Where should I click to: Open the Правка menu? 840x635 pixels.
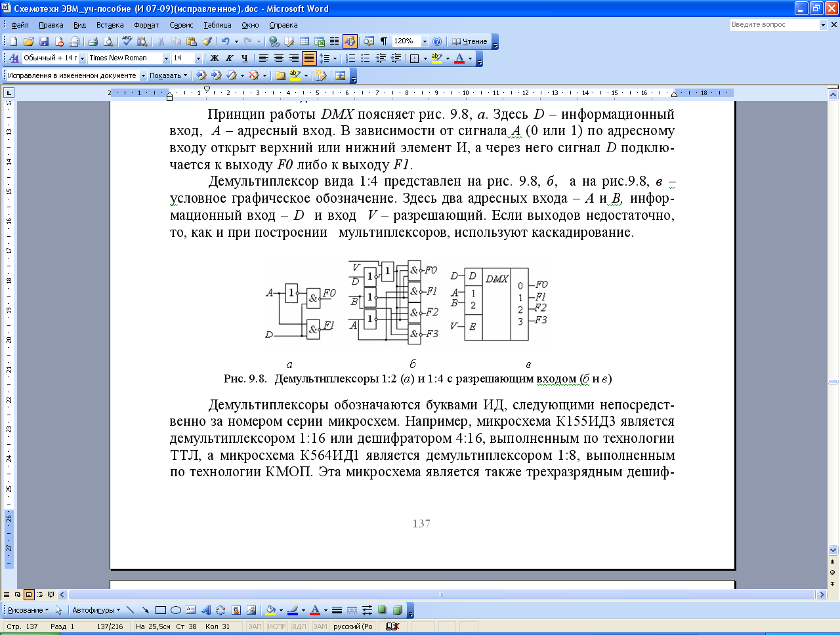coord(51,25)
